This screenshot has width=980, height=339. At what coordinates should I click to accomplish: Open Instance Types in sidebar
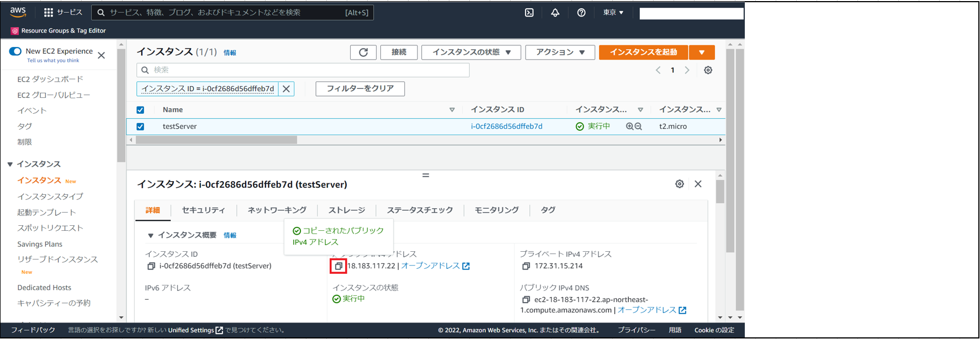(50, 197)
